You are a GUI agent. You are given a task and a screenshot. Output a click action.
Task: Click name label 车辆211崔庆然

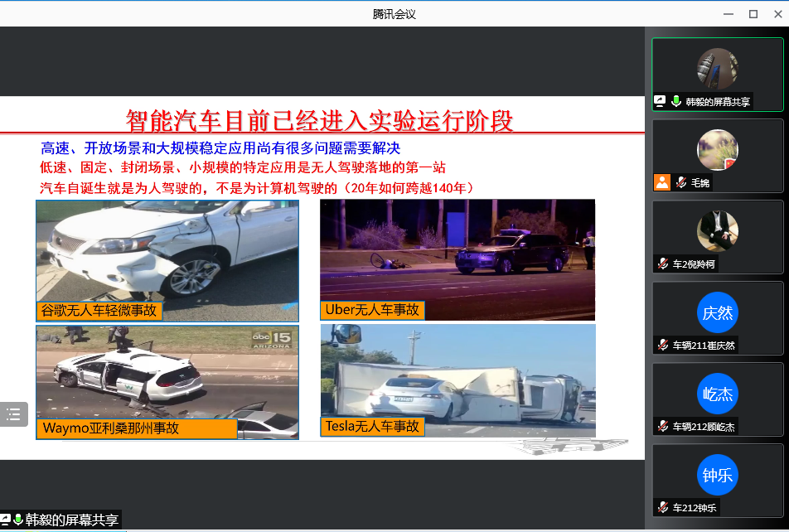(x=704, y=346)
